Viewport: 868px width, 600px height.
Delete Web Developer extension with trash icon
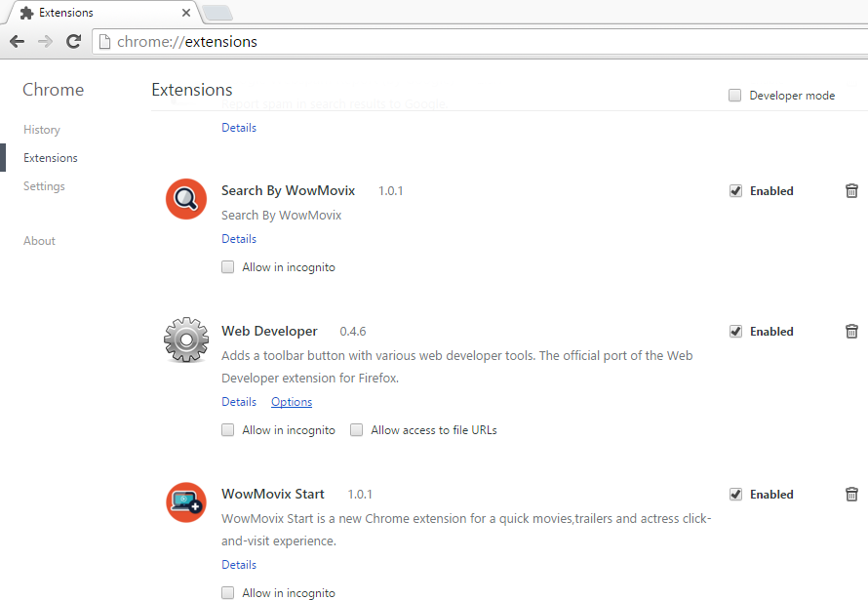(851, 332)
